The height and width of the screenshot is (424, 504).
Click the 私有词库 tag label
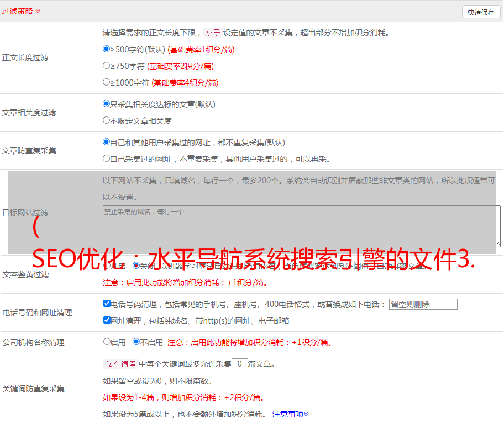click(119, 364)
